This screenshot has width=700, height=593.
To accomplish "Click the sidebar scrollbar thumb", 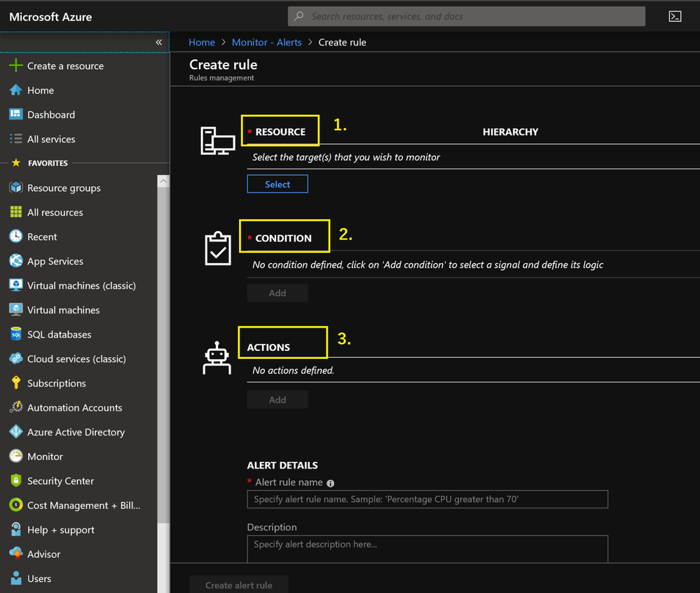I will click(163, 355).
